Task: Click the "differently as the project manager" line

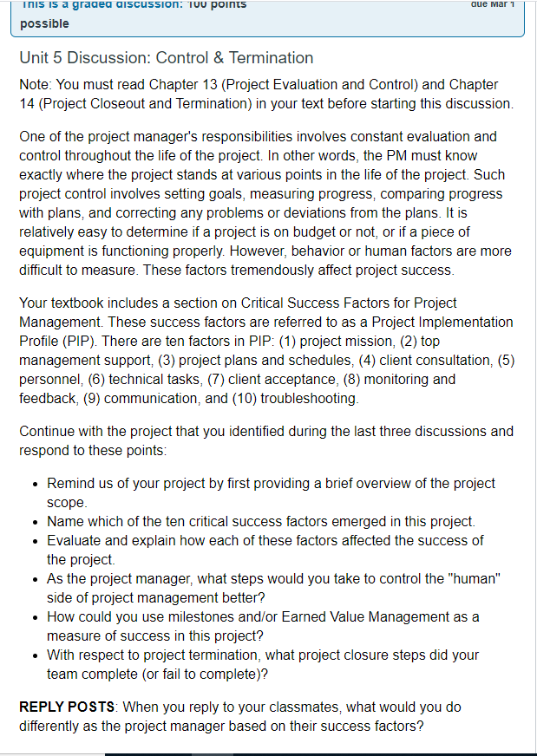Action: click(222, 726)
